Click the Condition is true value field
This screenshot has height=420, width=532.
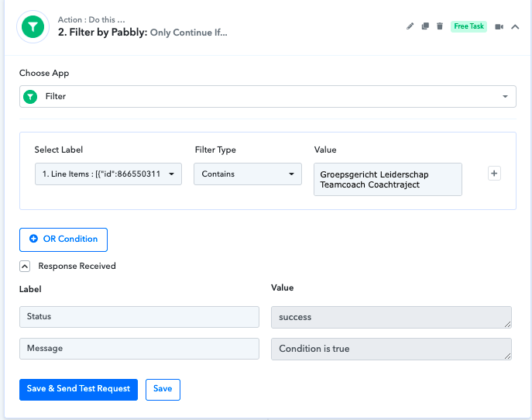click(x=391, y=349)
